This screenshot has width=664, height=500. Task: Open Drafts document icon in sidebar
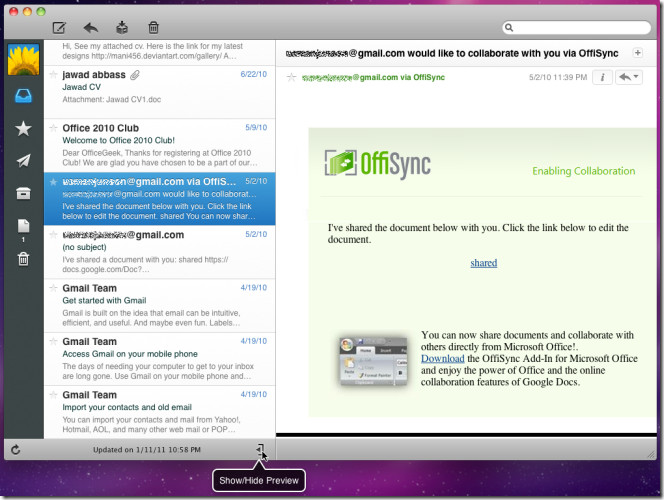coord(23,226)
